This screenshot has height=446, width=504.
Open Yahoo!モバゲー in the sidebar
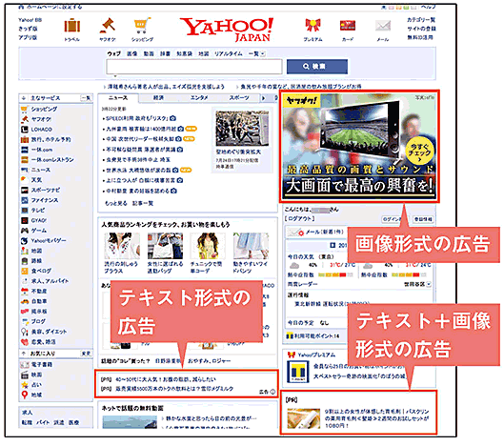[x=49, y=241]
